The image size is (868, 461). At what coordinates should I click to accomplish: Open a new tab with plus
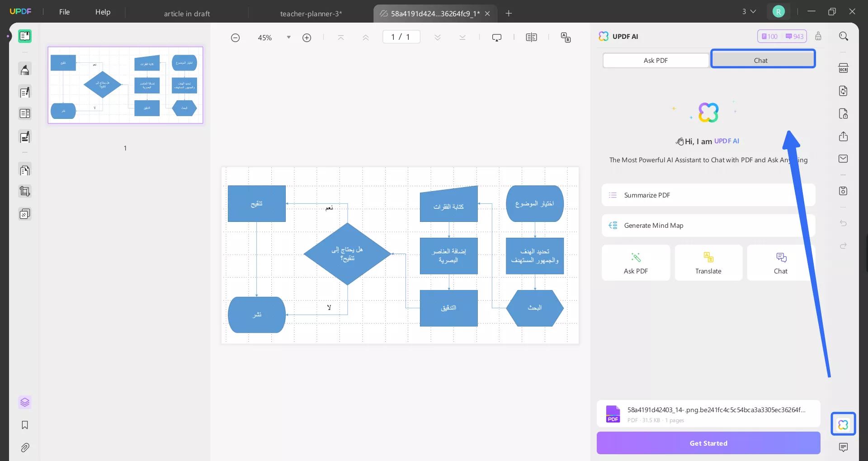[x=509, y=13]
